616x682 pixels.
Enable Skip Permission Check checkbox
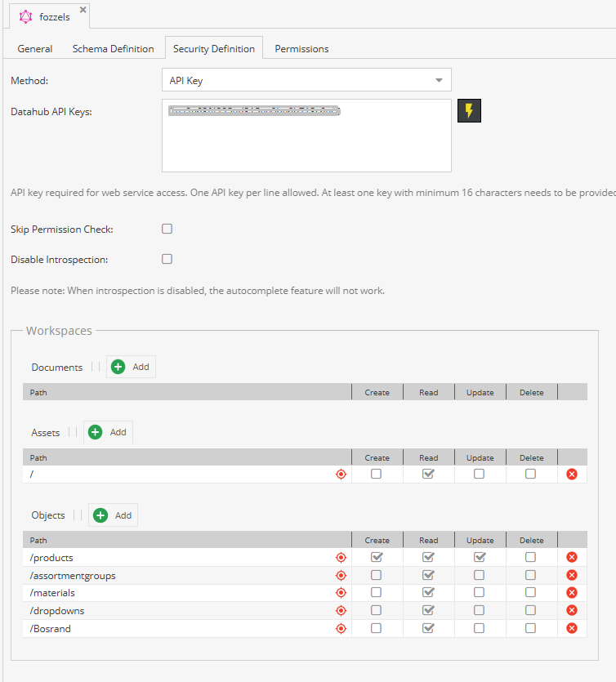click(x=167, y=229)
